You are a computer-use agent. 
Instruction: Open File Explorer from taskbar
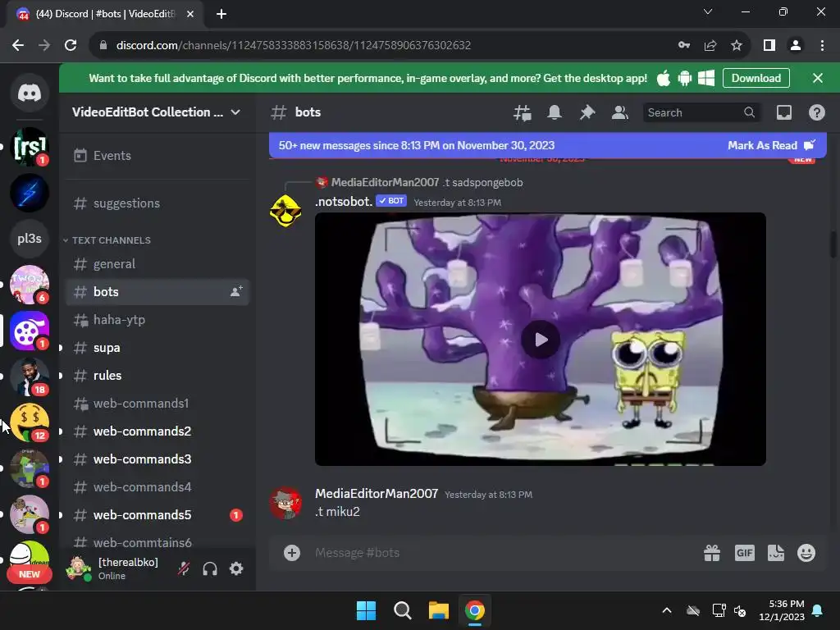[x=438, y=610]
